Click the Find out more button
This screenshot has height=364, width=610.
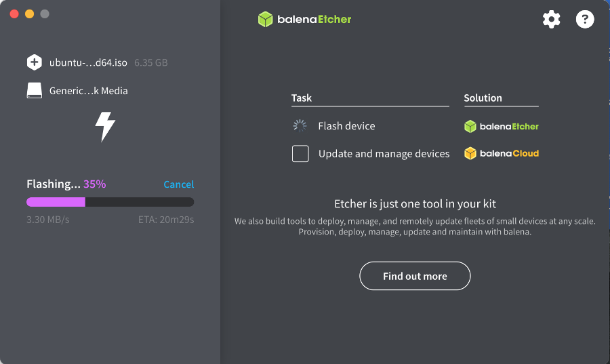(x=415, y=276)
